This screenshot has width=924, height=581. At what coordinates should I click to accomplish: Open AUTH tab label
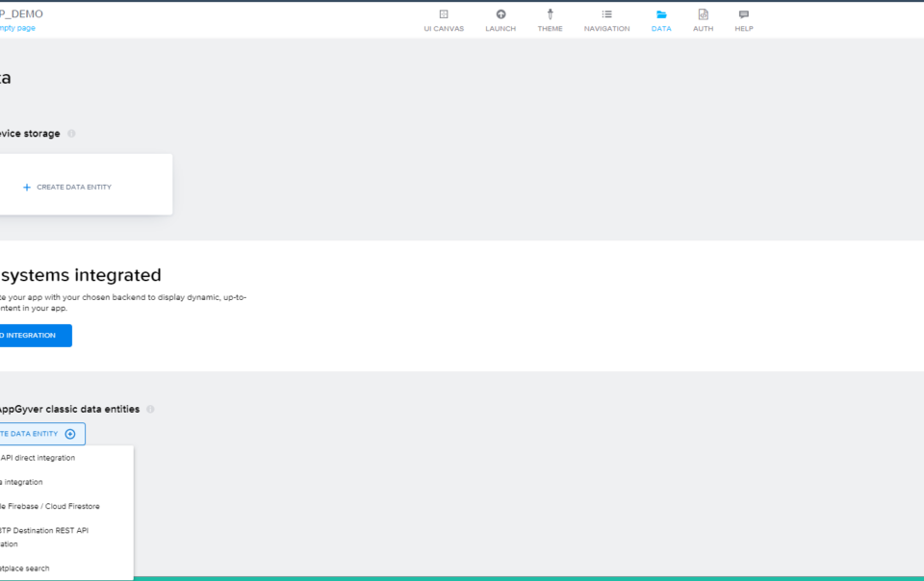(x=703, y=28)
